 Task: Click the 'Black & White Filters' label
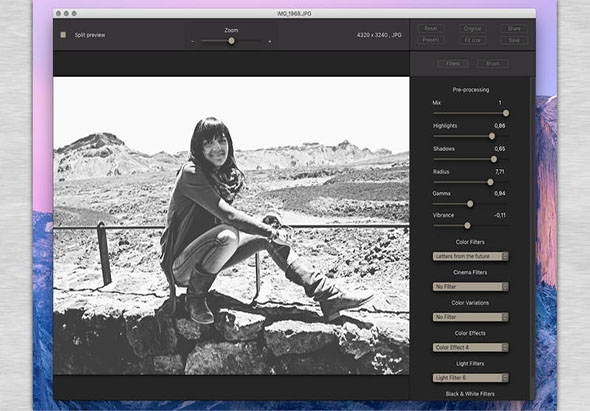[470, 394]
